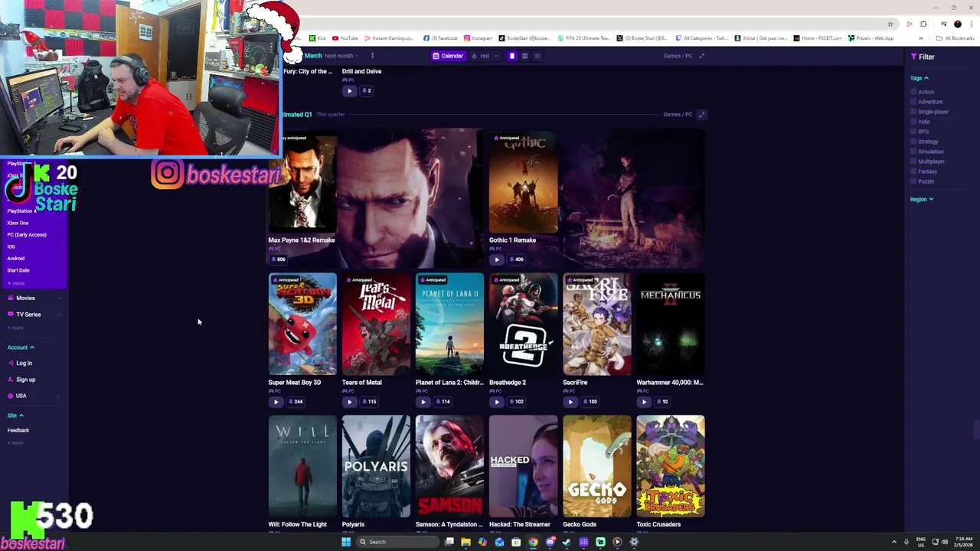Play the Tears of Metal trailer
This screenshot has height=551, width=980.
click(x=349, y=402)
